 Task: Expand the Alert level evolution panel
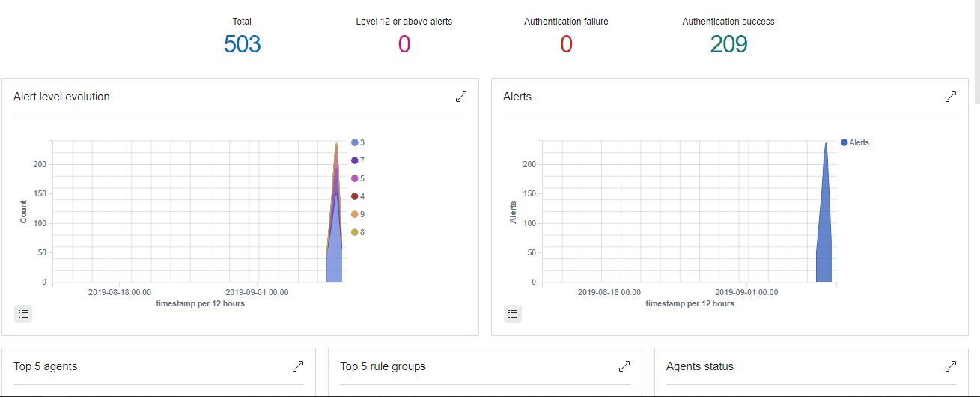[x=461, y=97]
